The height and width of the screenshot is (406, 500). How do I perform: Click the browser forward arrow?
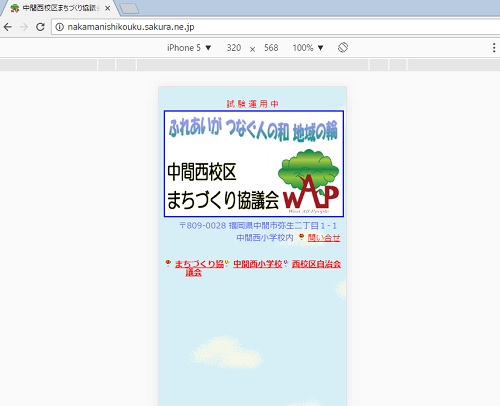click(24, 27)
